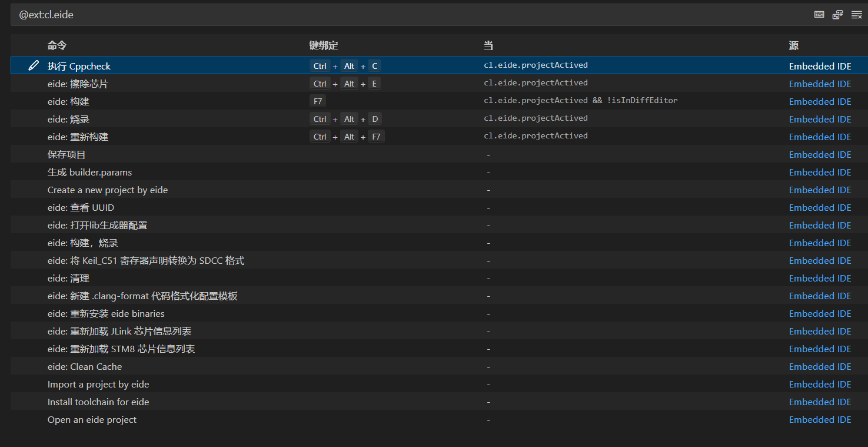Select 重新加载 JLink 芯片信息列表 command
The width and height of the screenshot is (868, 447).
(x=119, y=331)
